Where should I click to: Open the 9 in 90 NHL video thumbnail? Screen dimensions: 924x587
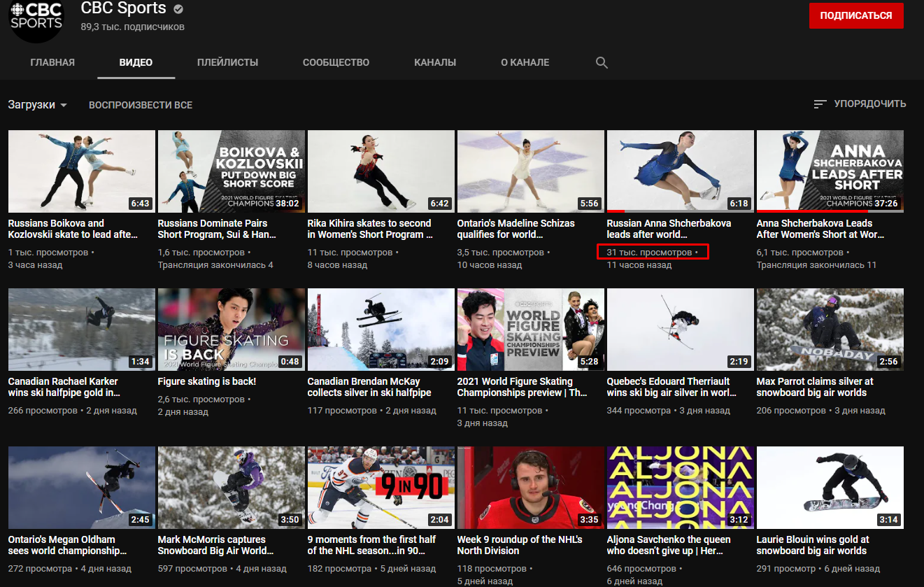381,488
